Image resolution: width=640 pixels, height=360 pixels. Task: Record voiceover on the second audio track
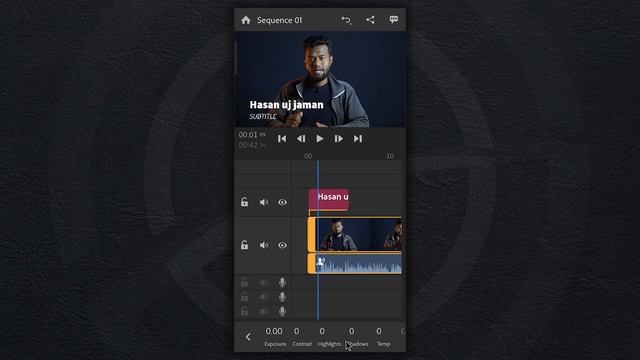(282, 297)
